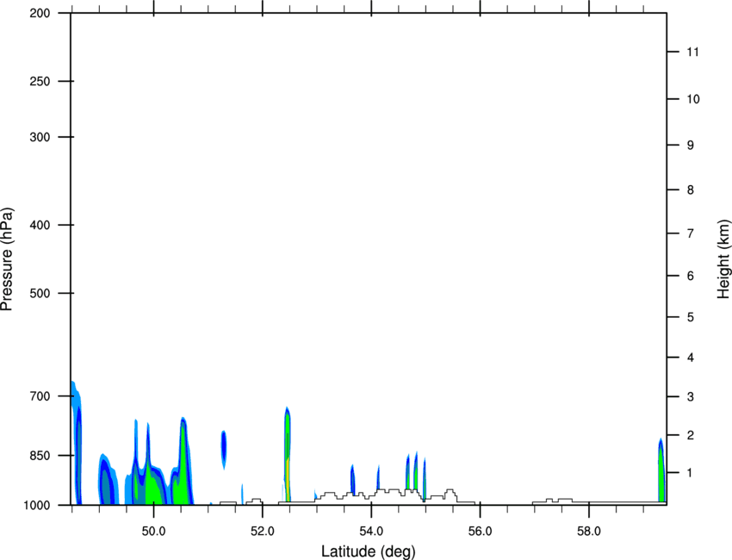Viewport: 732px width, 560px height.
Task: Click the 11 km height label
Action: [x=693, y=52]
